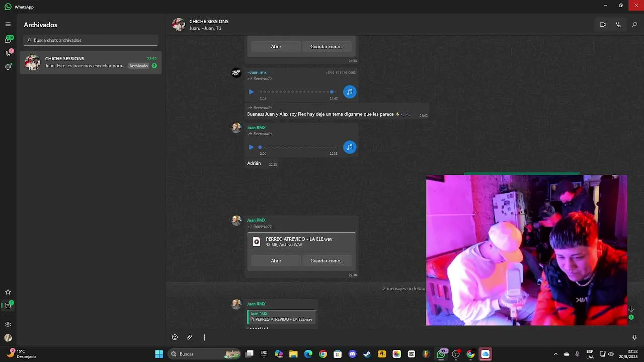The height and width of the screenshot is (362, 644).
Task: Open Discord from the taskbar
Action: 352,354
